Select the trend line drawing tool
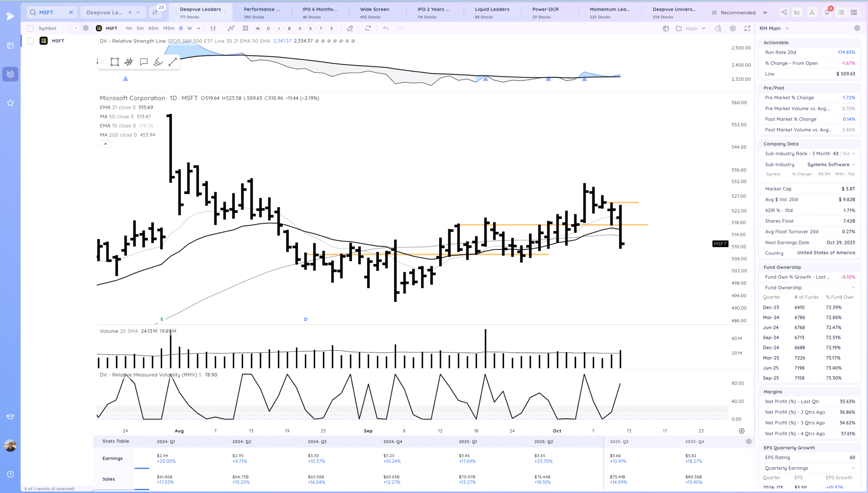Screen dimensions: 868x493 tap(173, 62)
